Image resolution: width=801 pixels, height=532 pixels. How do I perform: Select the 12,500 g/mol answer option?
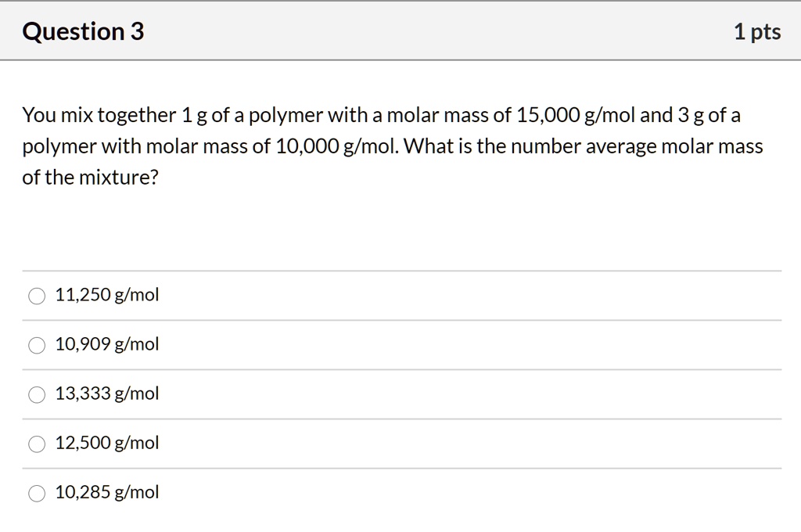click(36, 444)
